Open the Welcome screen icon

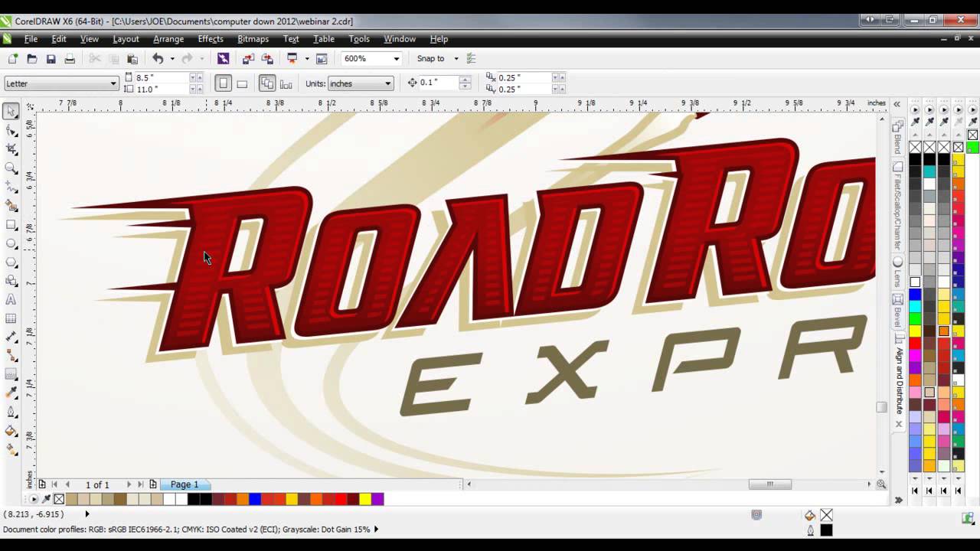point(322,58)
